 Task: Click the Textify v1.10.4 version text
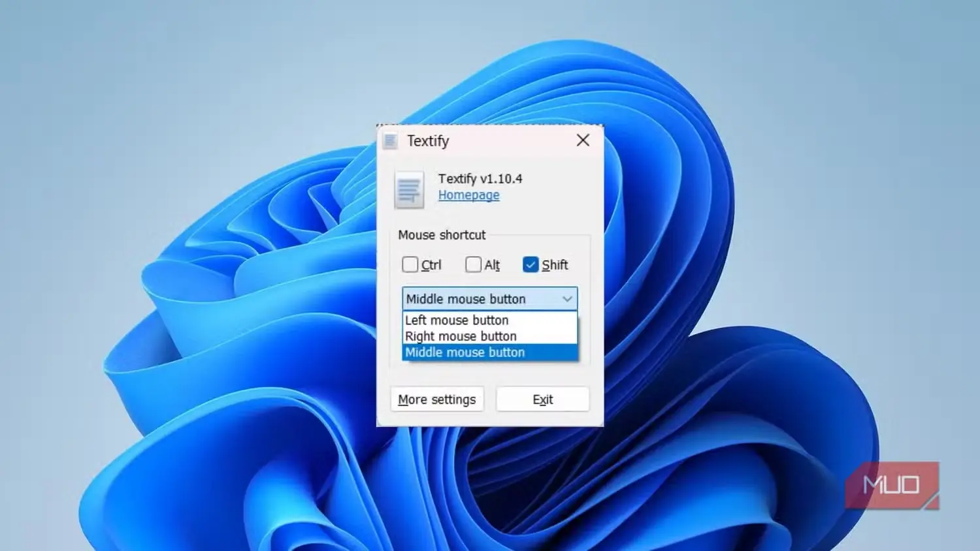point(480,179)
